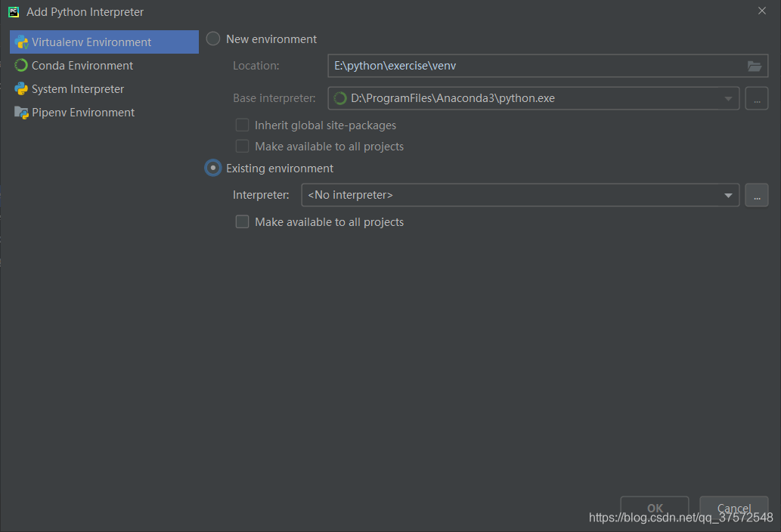Select the New environment radio button
The width and height of the screenshot is (781, 532).
click(x=213, y=39)
